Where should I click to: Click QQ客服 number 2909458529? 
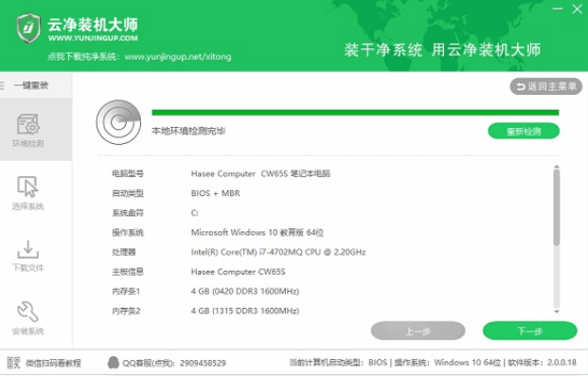203,363
